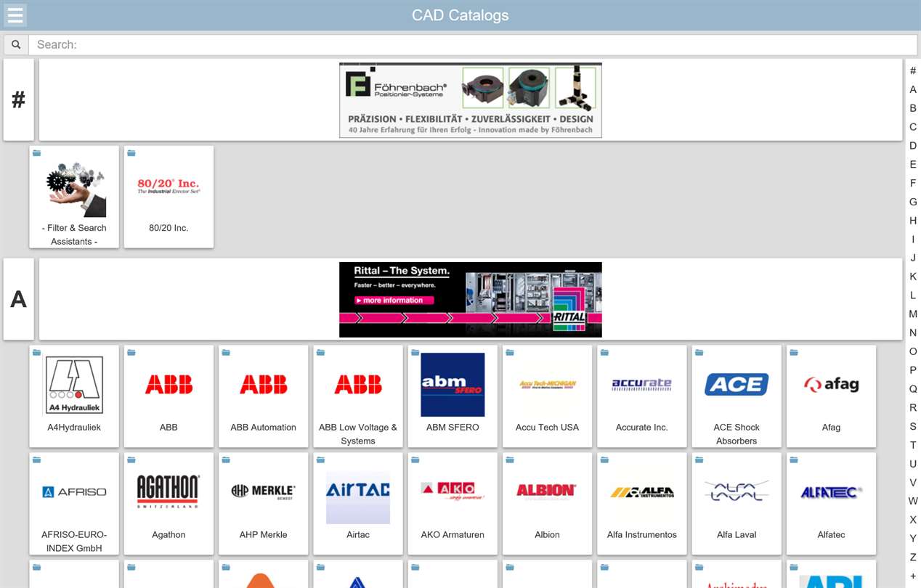Viewport: 921px width, 588px height.
Task: Jump to letter J in the index
Action: tap(913, 258)
